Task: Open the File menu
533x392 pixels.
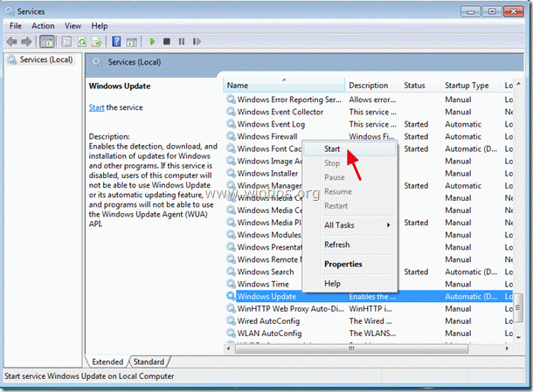Action: [x=16, y=26]
